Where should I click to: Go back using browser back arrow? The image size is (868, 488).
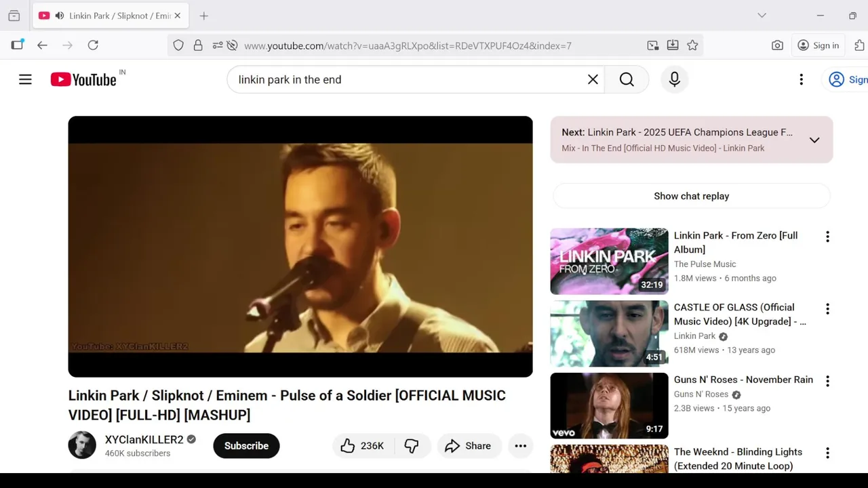point(42,45)
